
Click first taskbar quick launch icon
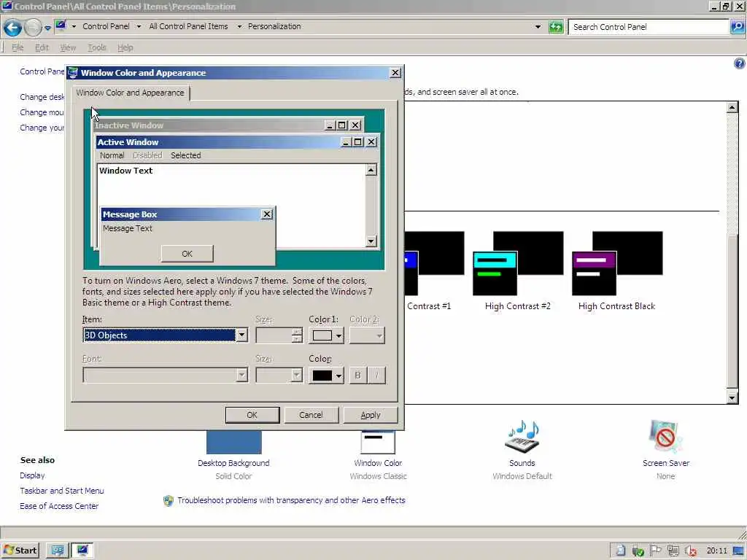[x=58, y=551]
